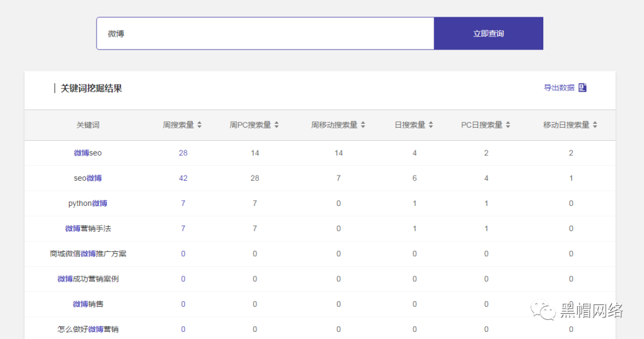
Task: Click the 立即查询 search button
Action: click(x=488, y=33)
